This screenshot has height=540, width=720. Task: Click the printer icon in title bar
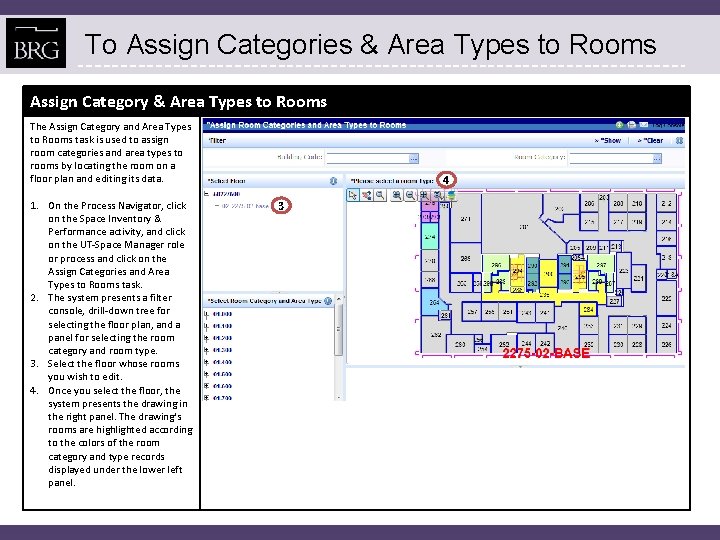click(631, 125)
